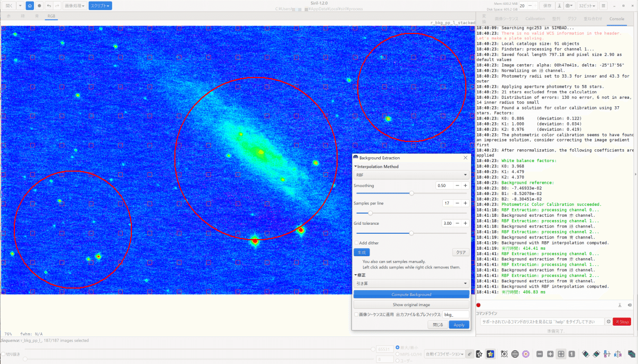
Task: Click the Home icon in top toolbar
Action: point(30,5)
